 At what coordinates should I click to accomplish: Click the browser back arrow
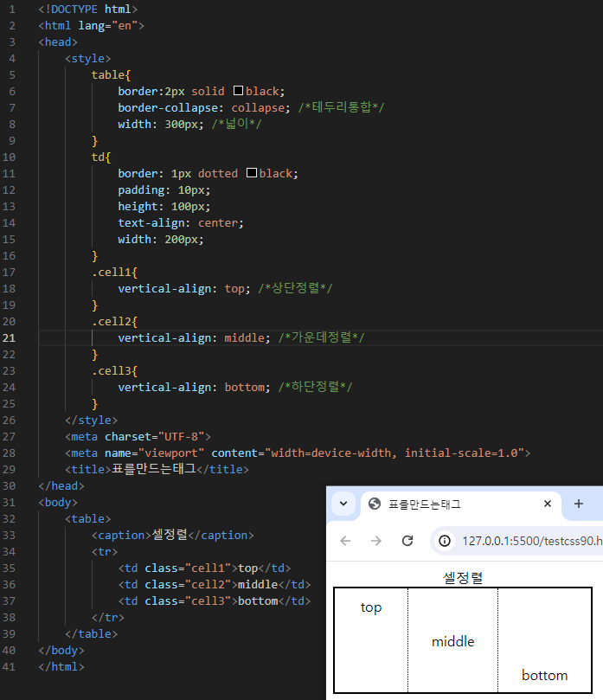pyautogui.click(x=345, y=541)
